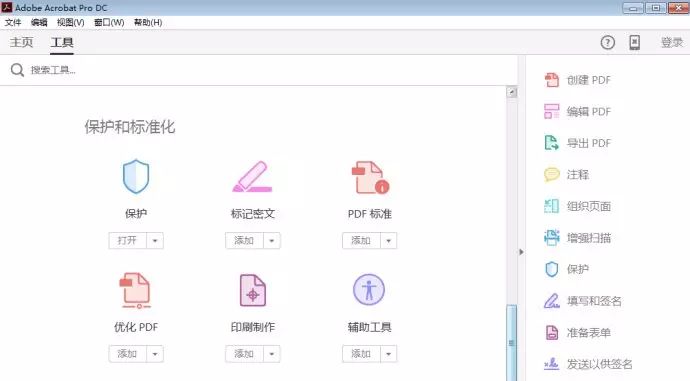This screenshot has width=690, height=381.
Task: Click the 添加 button under PDF 标准
Action: click(361, 241)
